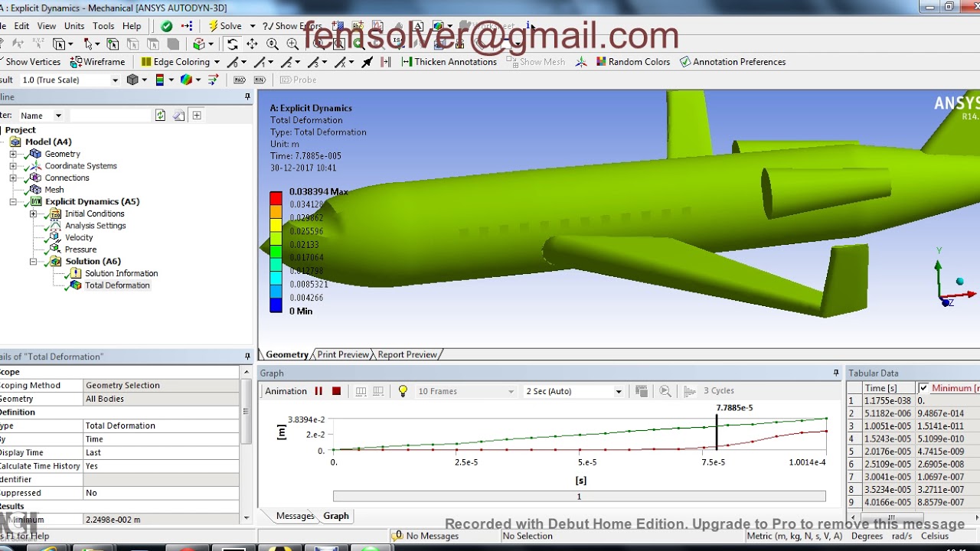The width and height of the screenshot is (980, 551).
Task: Click the Min probe label icon
Action: (x=260, y=80)
